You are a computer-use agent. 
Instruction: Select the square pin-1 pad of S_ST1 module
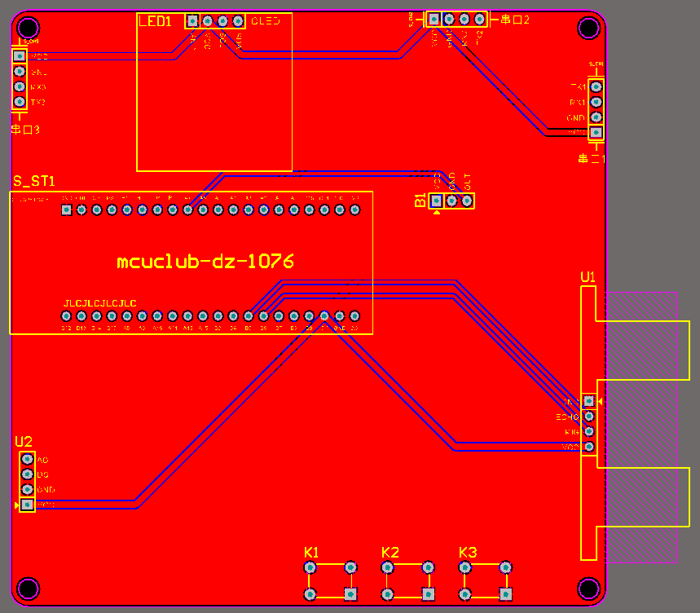67,209
